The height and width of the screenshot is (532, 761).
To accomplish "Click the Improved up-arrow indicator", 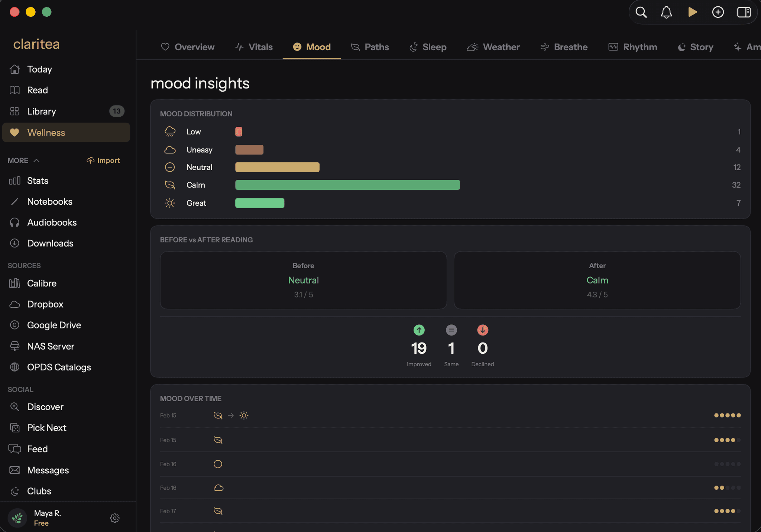I will pyautogui.click(x=419, y=330).
